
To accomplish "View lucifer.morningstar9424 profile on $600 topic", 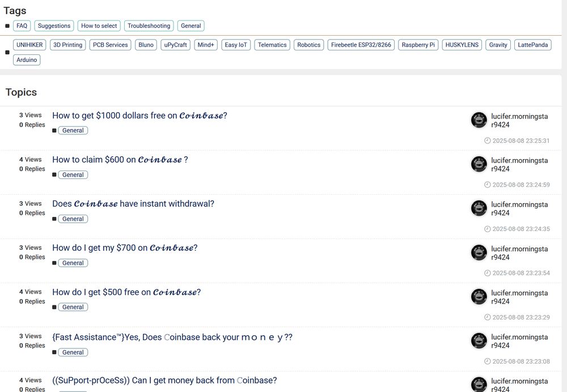I will click(519, 164).
